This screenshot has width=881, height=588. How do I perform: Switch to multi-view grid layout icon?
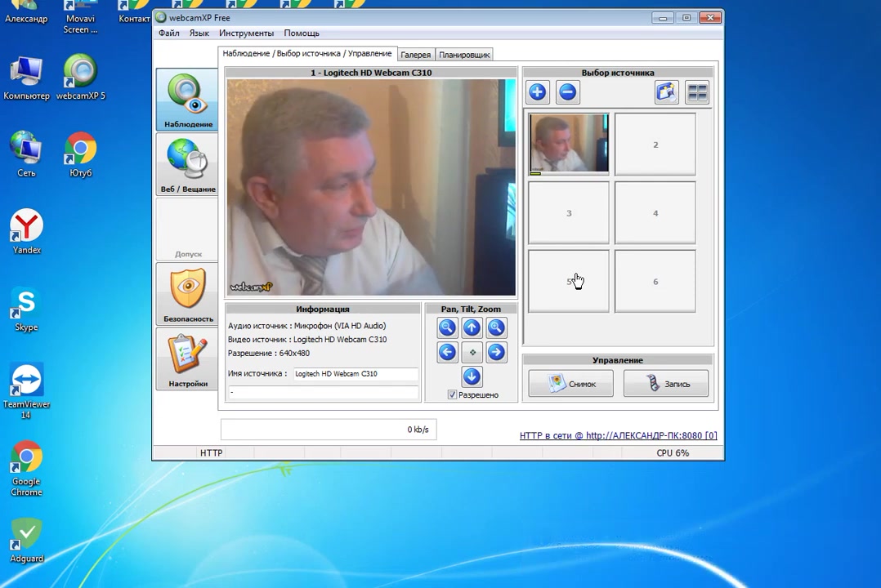[697, 92]
